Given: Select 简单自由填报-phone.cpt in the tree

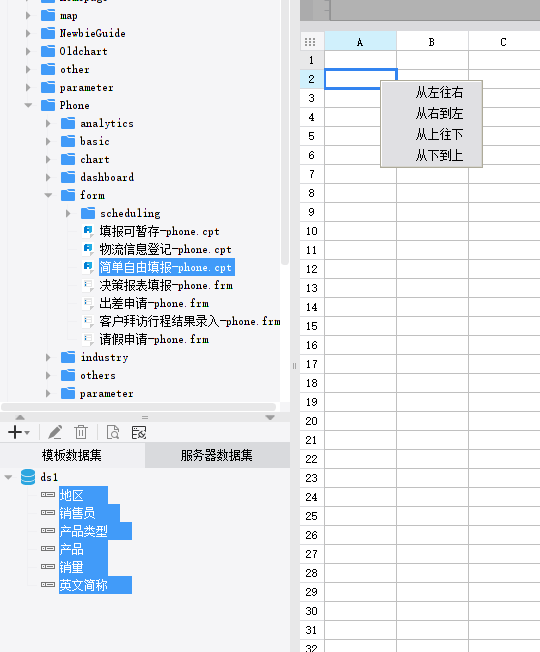Looking at the screenshot, I should tap(167, 267).
